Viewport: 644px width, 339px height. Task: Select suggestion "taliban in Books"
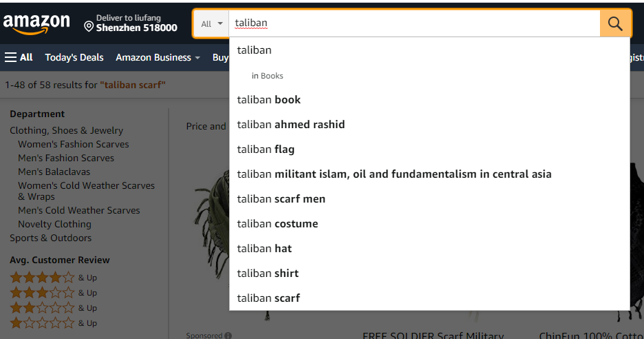(268, 76)
